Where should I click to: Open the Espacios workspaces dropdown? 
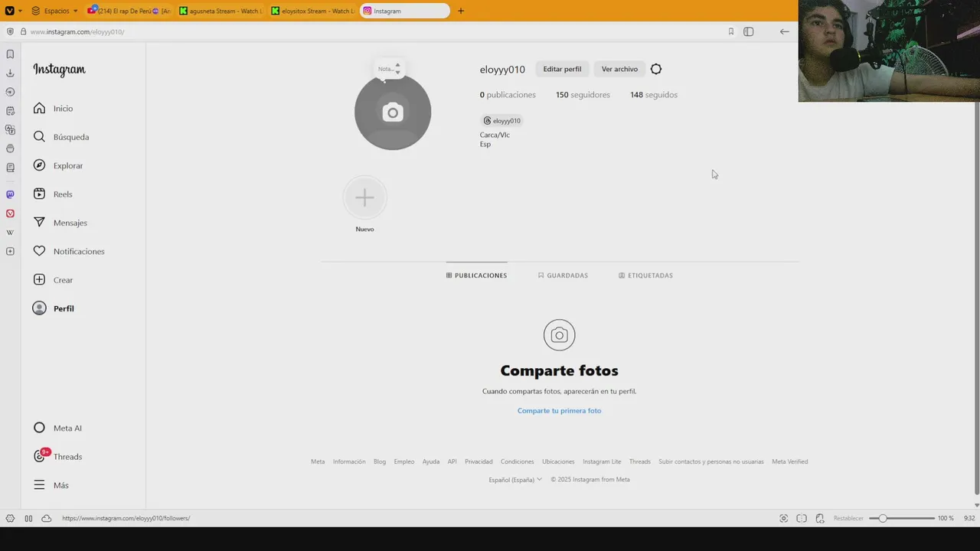[x=54, y=11]
